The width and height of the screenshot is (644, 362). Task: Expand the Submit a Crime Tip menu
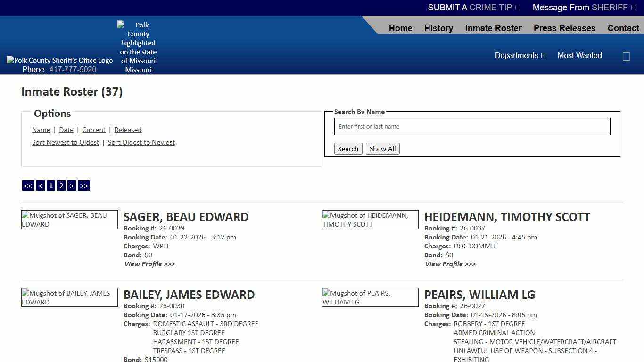(473, 8)
